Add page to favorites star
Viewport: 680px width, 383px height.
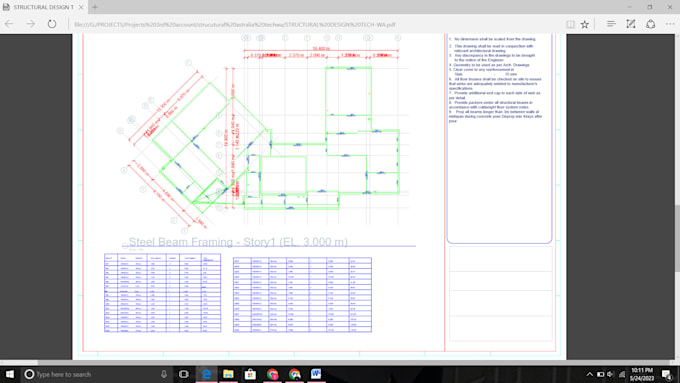(x=585, y=25)
